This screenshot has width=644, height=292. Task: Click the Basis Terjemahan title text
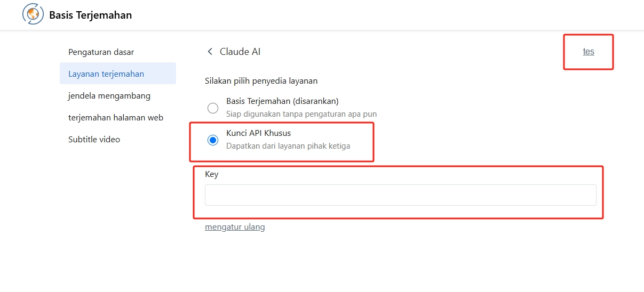[x=91, y=15]
